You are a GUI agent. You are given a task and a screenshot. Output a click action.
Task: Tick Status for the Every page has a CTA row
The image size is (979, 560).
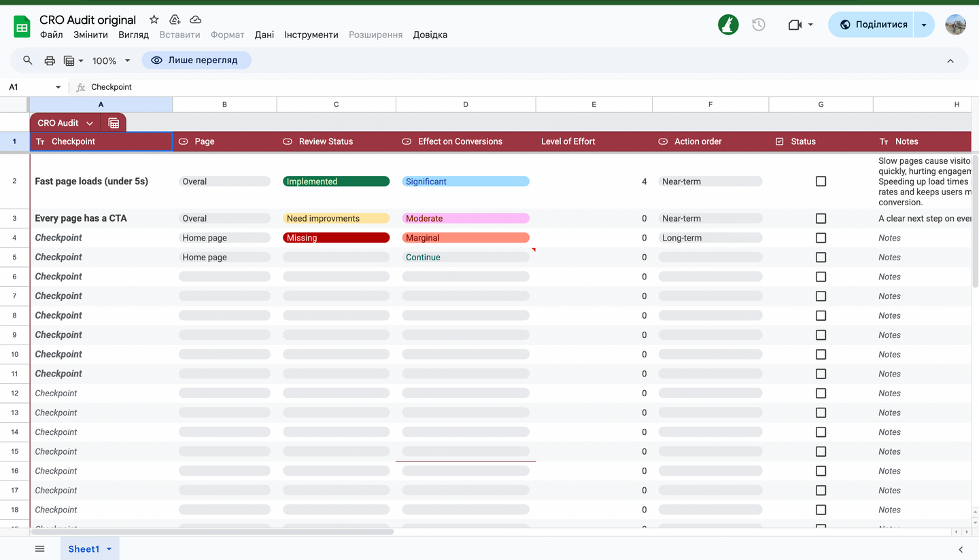coord(821,218)
